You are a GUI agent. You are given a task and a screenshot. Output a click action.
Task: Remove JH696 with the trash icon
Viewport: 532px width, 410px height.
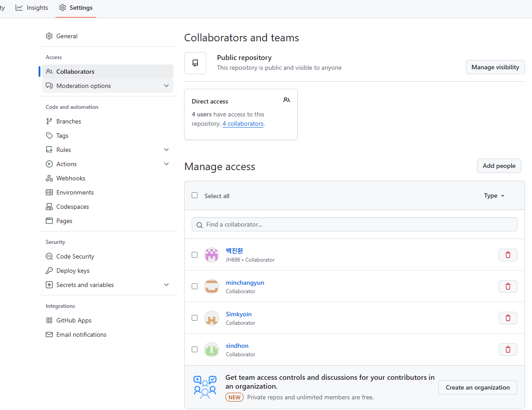(x=508, y=255)
